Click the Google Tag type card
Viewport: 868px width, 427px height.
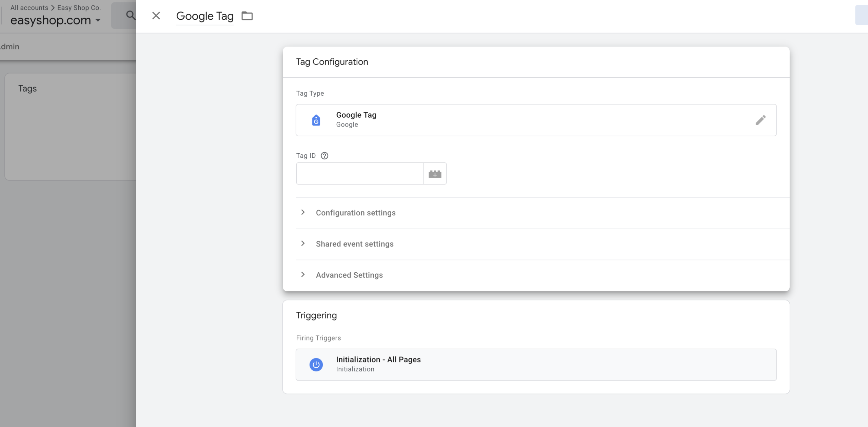[536, 120]
